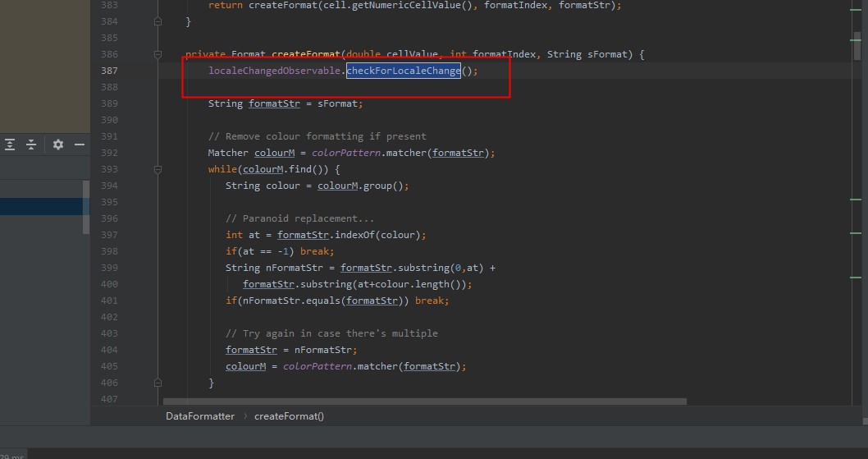This screenshot has height=459, width=868.
Task: Click line number 393 in the gutter
Action: coord(109,169)
